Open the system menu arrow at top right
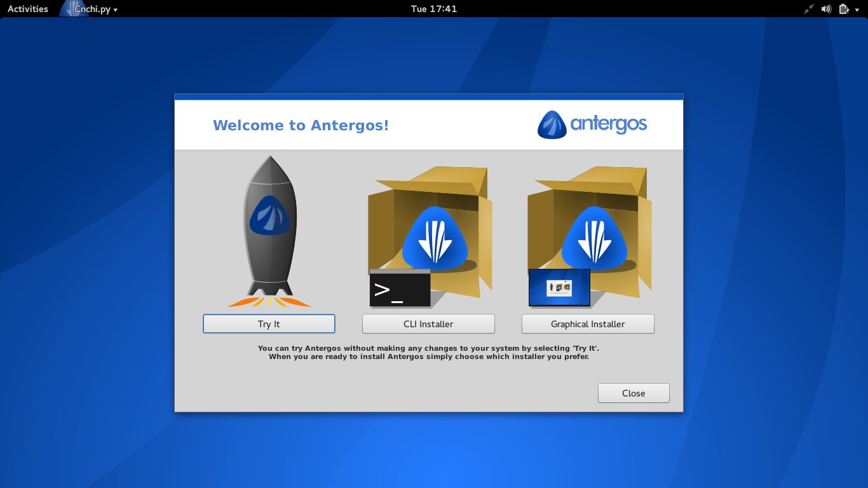868x488 pixels. pos(857,9)
